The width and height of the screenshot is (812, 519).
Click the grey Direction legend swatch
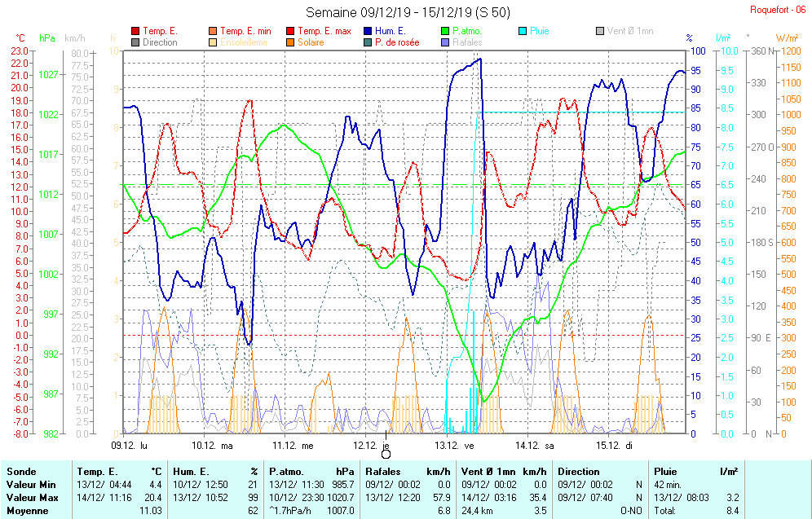(x=135, y=42)
